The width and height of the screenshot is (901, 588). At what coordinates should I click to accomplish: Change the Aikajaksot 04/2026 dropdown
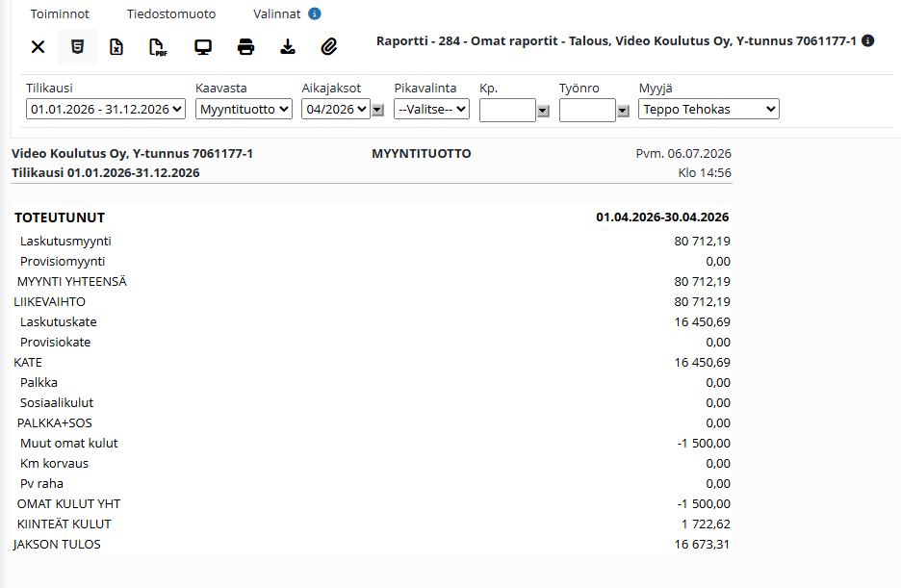tap(336, 109)
